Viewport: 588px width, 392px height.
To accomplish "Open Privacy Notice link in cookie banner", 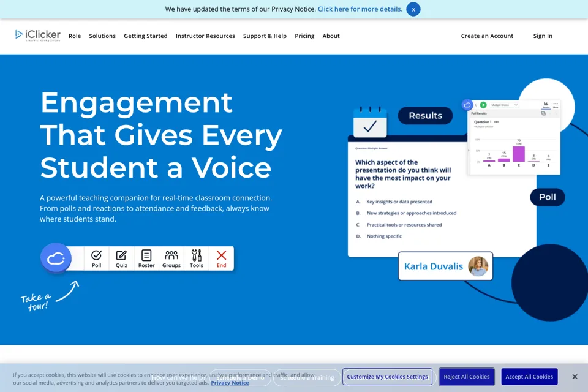I will (x=230, y=383).
